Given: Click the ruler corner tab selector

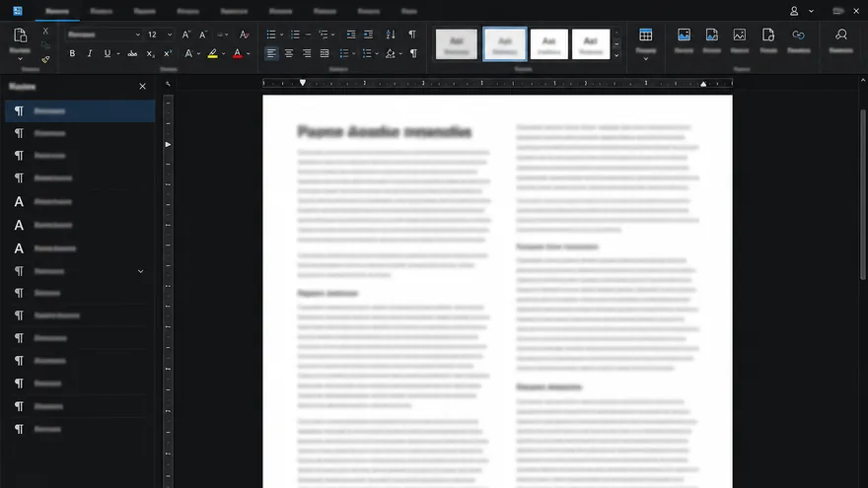Looking at the screenshot, I should click(x=168, y=84).
